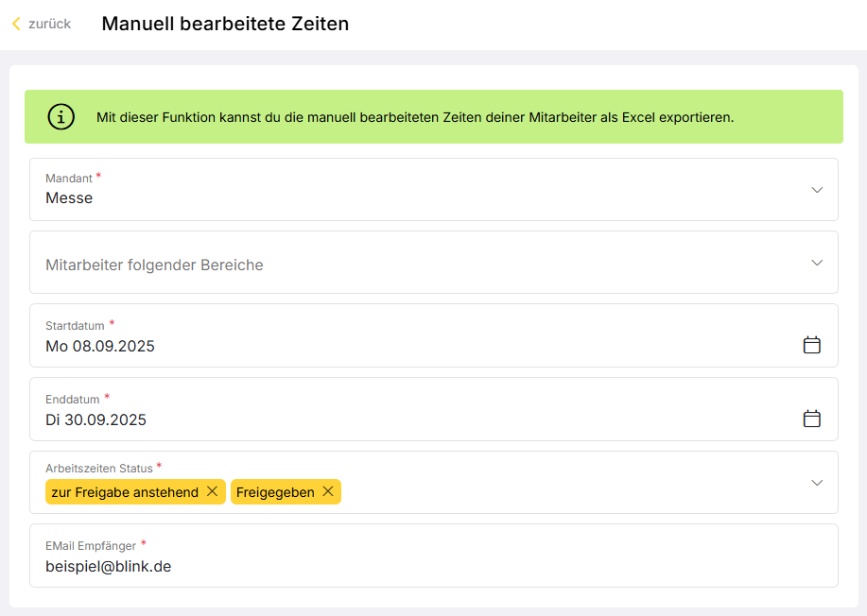Expand the Mandant dropdown chevron

tap(817, 190)
